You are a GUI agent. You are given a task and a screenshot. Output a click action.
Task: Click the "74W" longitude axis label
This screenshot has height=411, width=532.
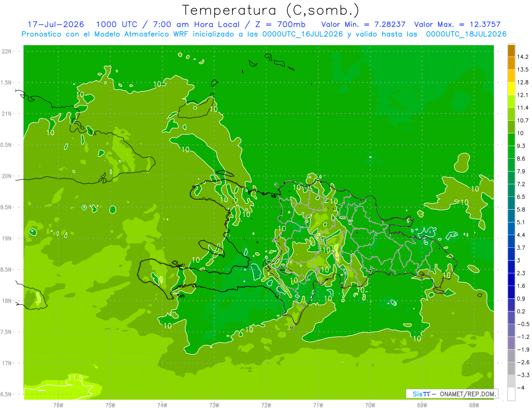(x=162, y=405)
